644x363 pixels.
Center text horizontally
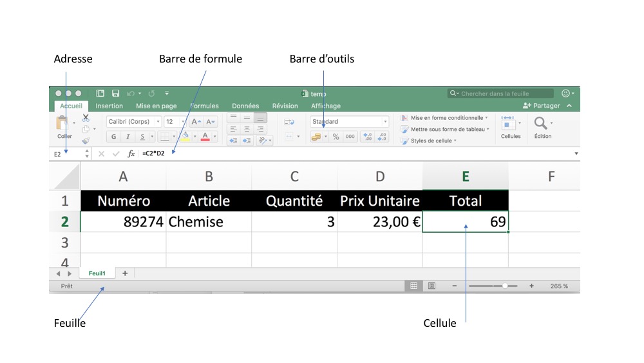tap(247, 129)
